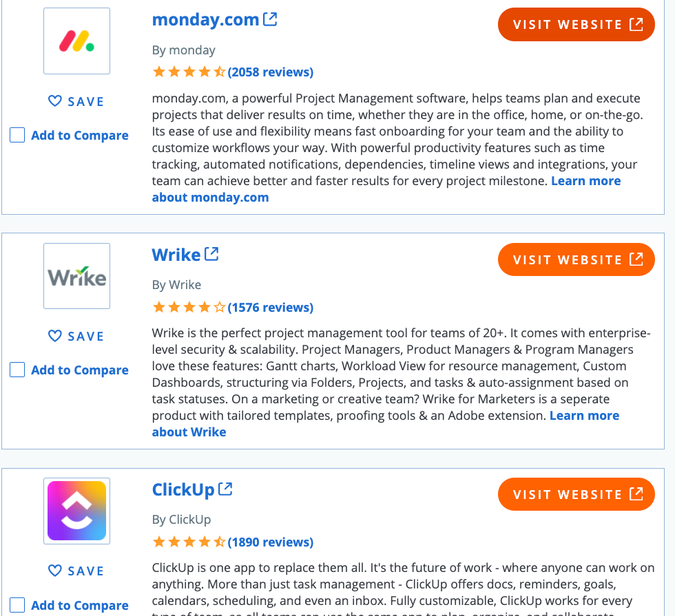Visit website for monday.com
675x616 pixels.
coord(577,25)
